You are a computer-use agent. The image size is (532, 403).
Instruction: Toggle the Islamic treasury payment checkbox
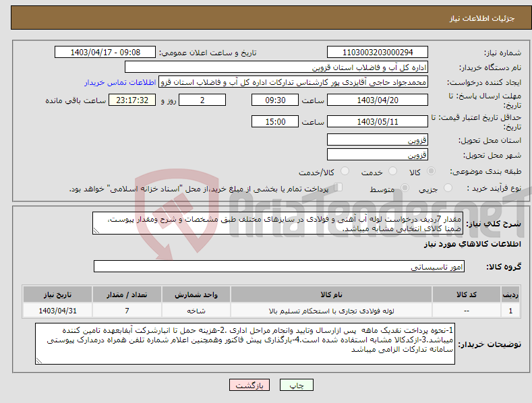(x=338, y=187)
